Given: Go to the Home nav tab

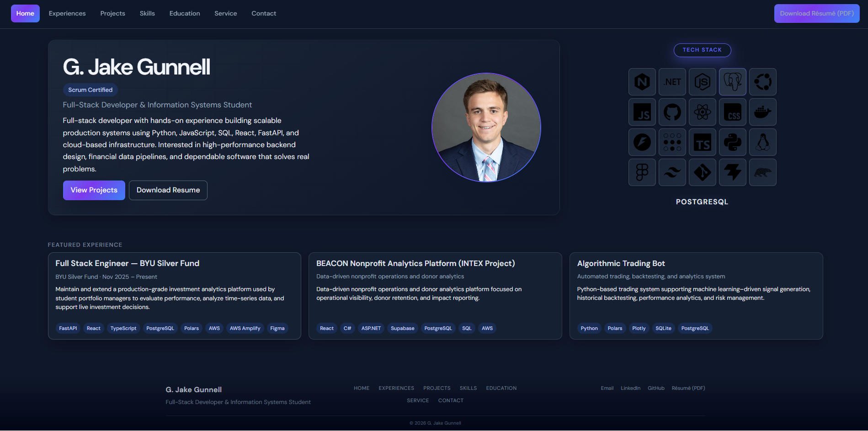Looking at the screenshot, I should 25,13.
